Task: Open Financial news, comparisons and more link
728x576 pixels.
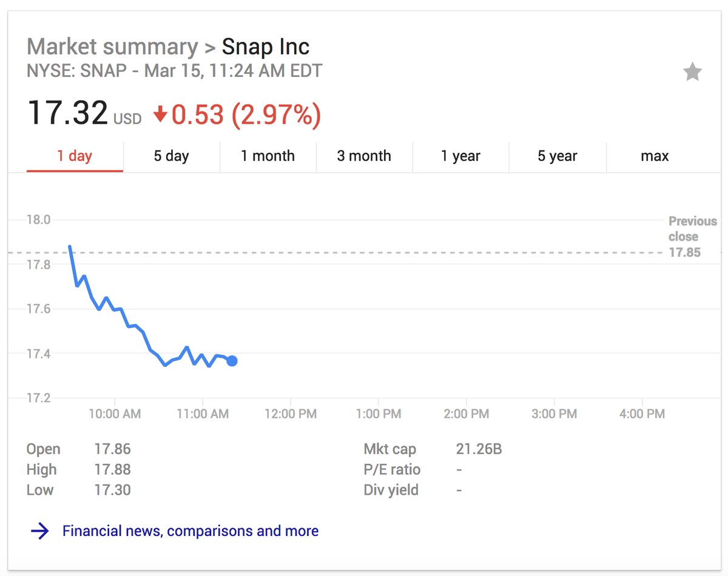Action: coord(190,531)
